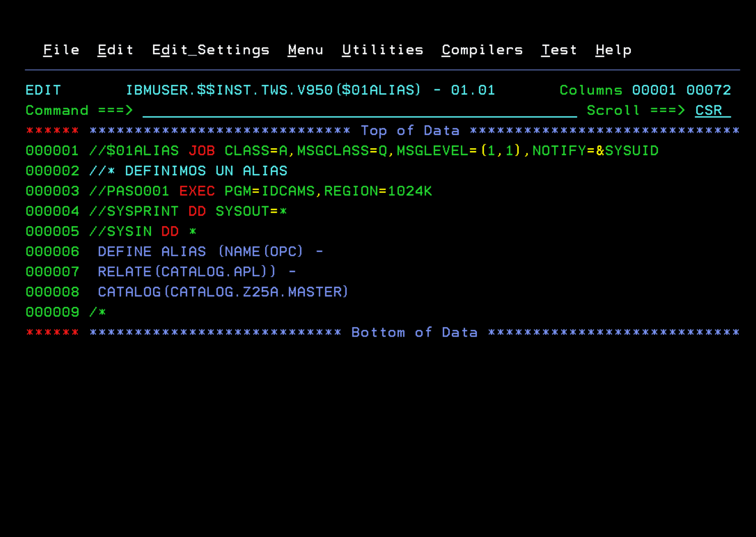Click the JOB statement on line one

click(x=201, y=151)
